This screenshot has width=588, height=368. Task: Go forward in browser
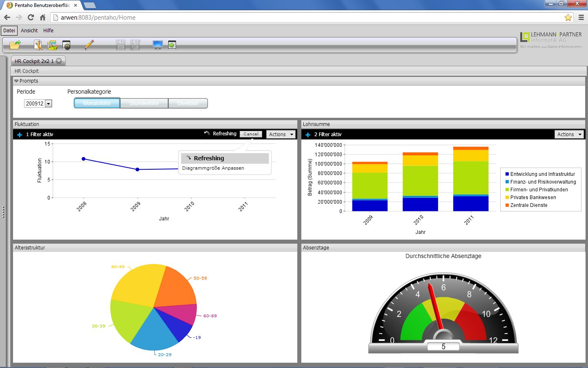click(19, 17)
